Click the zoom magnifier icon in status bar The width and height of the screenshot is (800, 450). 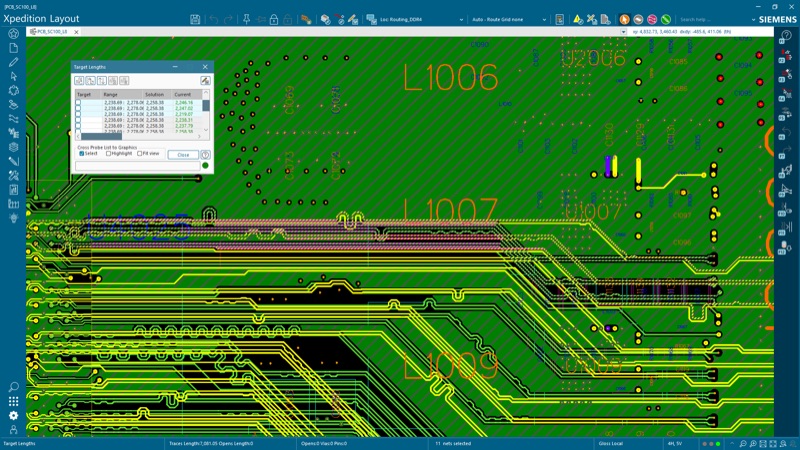743,444
